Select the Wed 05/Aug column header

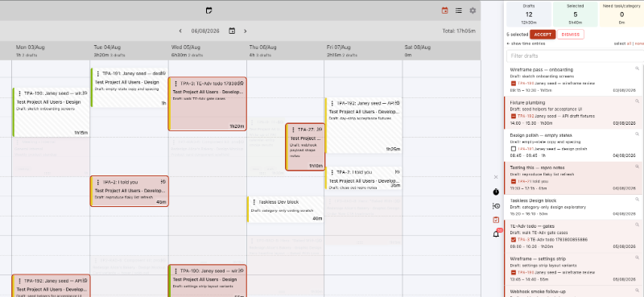click(x=208, y=50)
